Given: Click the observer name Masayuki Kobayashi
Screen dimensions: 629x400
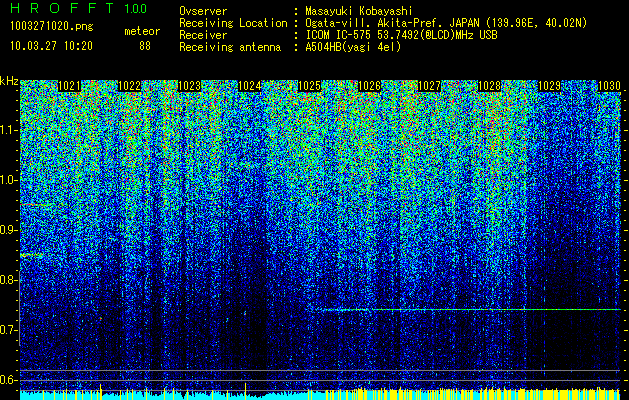Looking at the screenshot, I should 359,11.
